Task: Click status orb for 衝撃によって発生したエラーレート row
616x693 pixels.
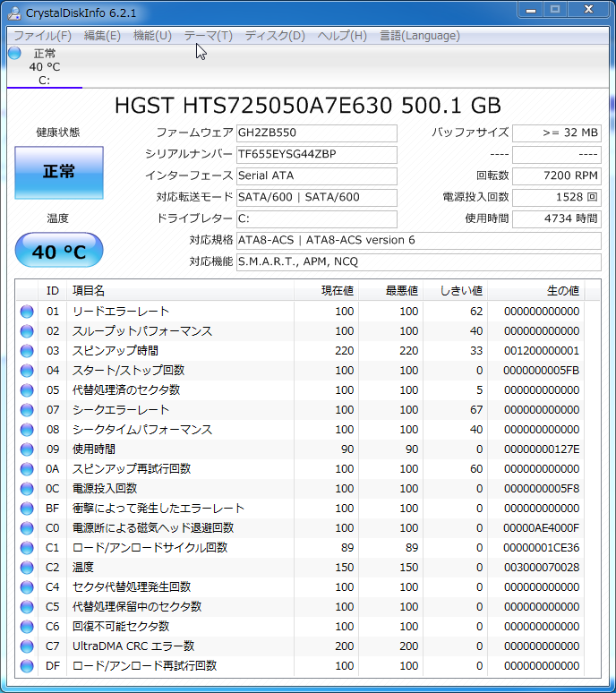Action: point(27,509)
